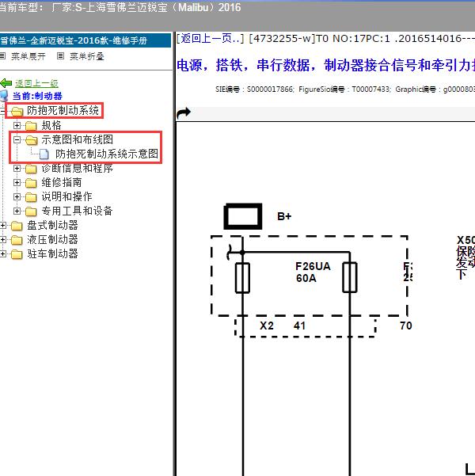The height and width of the screenshot is (476, 475).
Task: Click the 规格 folder icon
Action: [x=31, y=125]
